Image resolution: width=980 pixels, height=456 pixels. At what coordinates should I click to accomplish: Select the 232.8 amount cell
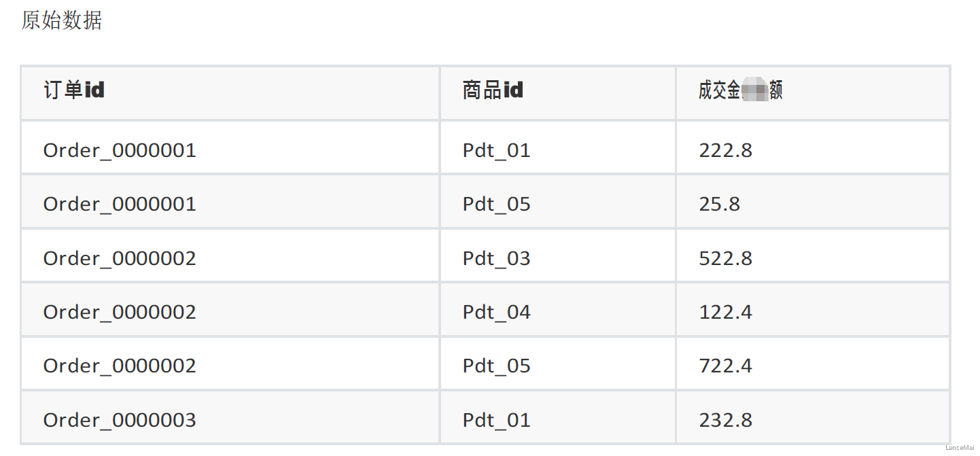(725, 420)
